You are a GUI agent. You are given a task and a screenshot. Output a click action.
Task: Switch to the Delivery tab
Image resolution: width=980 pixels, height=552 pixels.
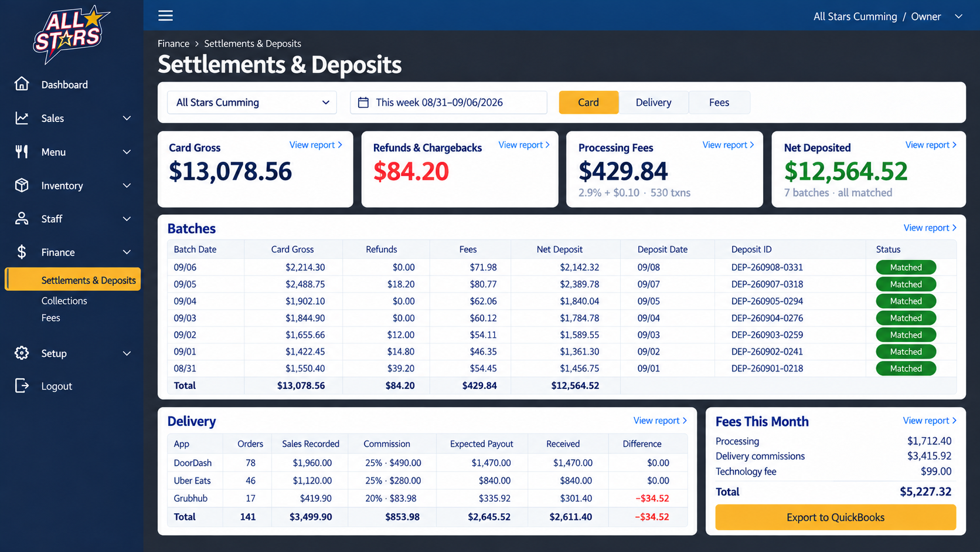[654, 102]
